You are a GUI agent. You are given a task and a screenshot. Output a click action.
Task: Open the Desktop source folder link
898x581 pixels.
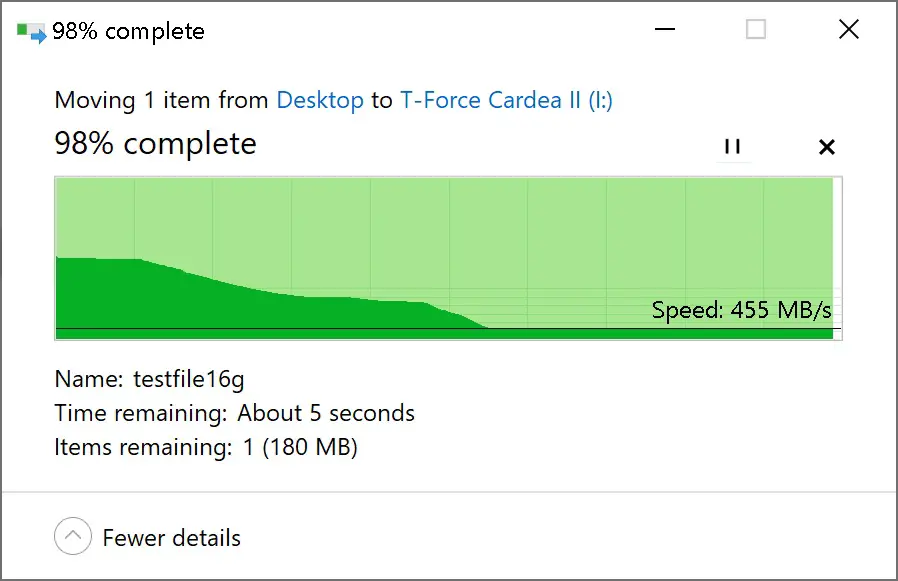pyautogui.click(x=320, y=100)
